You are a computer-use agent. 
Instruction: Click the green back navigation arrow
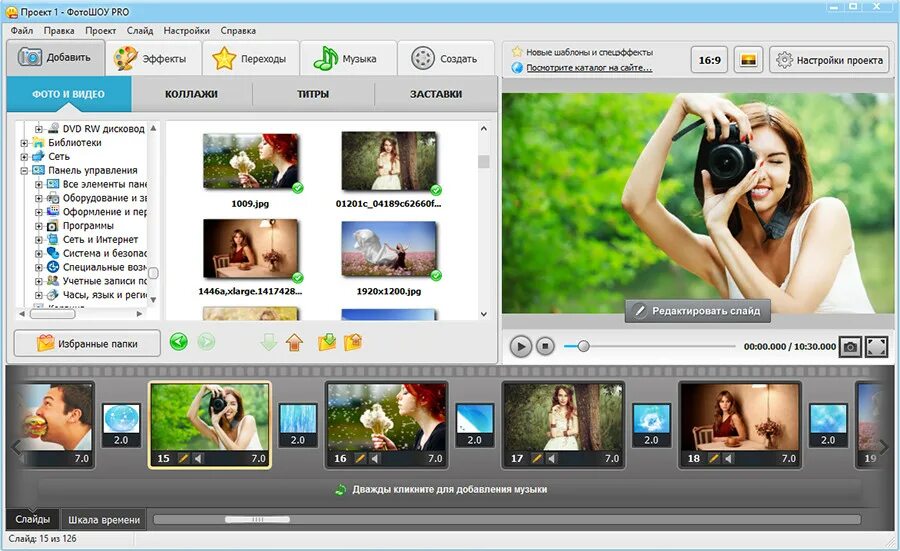[179, 343]
